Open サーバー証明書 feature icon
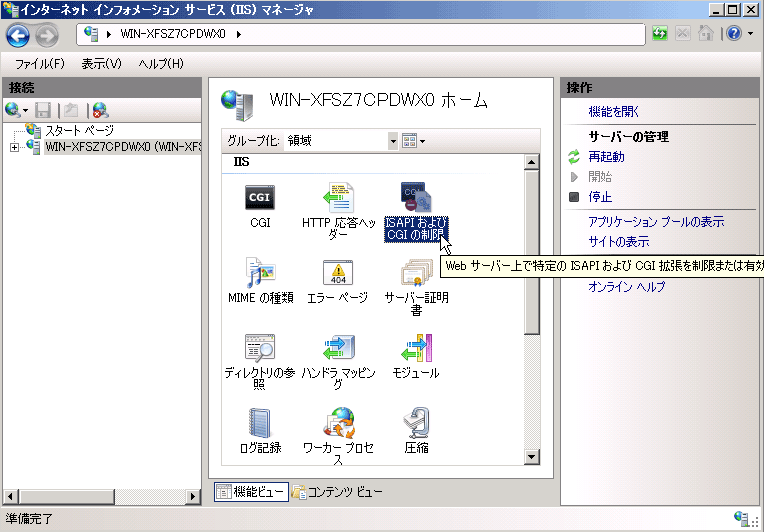The width and height of the screenshot is (764, 532). tap(416, 273)
